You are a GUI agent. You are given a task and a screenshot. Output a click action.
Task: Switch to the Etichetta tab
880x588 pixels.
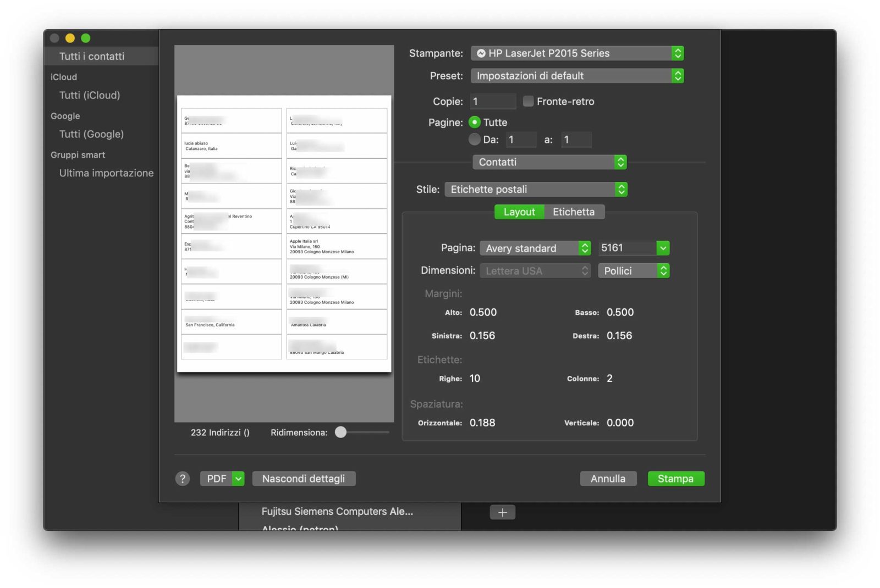tap(574, 212)
